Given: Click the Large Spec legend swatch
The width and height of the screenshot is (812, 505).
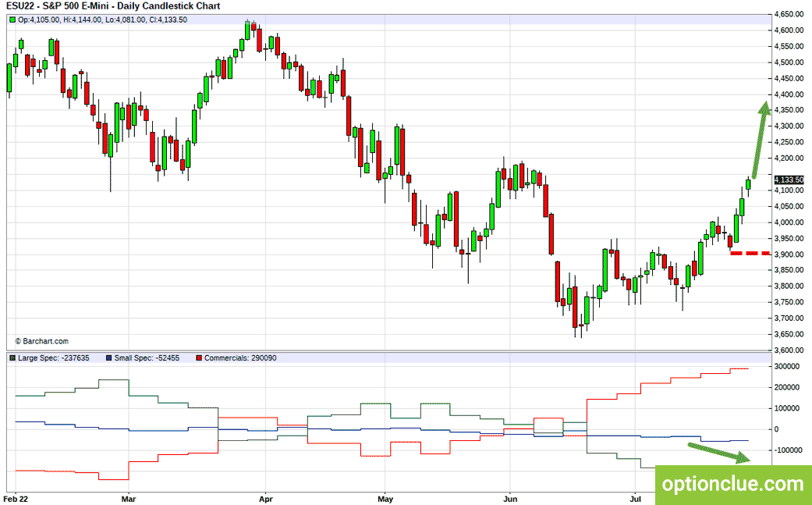Looking at the screenshot, I should tap(12, 358).
